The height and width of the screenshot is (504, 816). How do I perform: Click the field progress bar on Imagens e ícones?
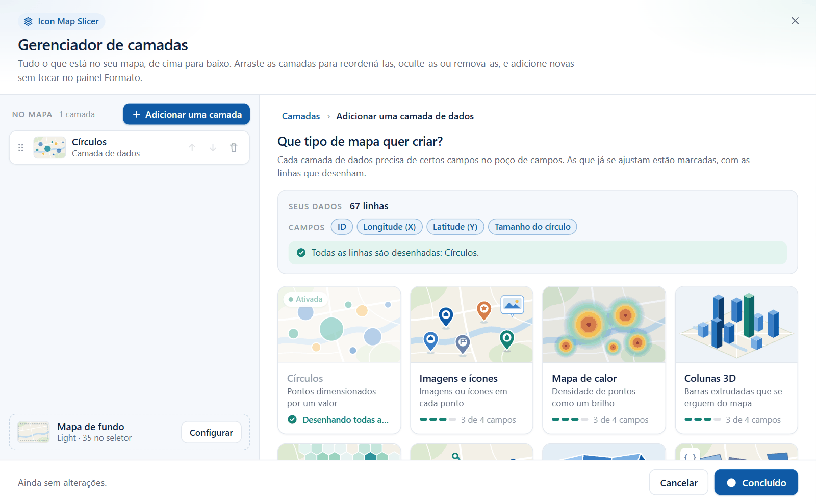(438, 420)
